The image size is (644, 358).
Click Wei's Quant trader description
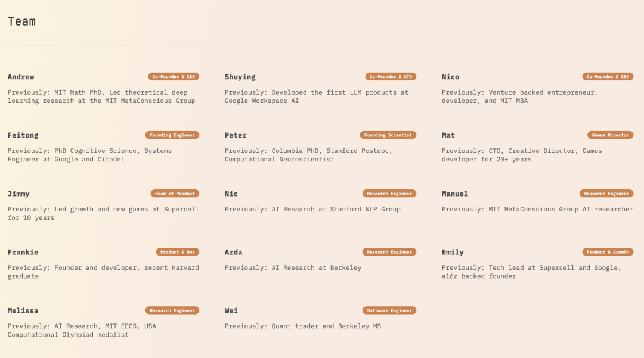pyautogui.click(x=303, y=326)
